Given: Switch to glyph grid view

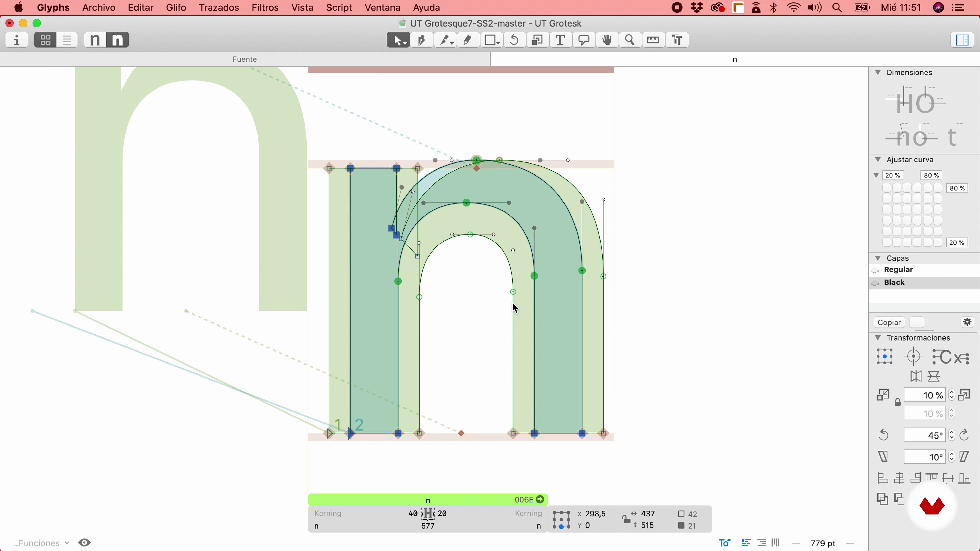Looking at the screenshot, I should [45, 40].
